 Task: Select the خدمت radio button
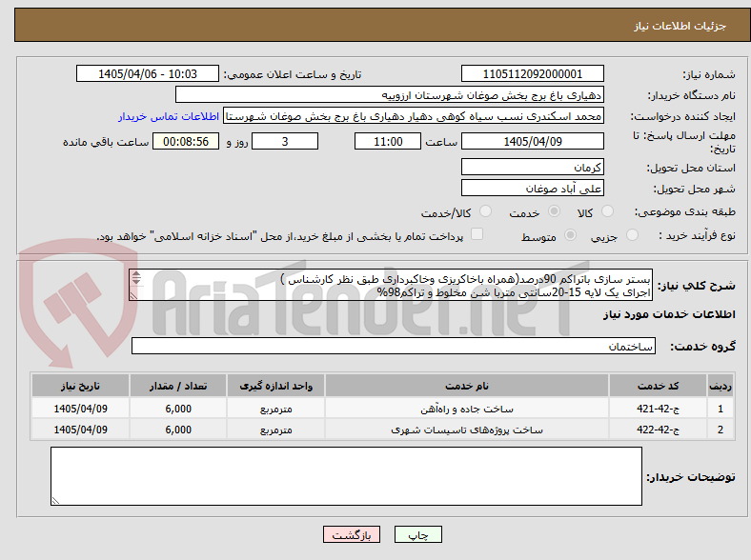(554, 211)
